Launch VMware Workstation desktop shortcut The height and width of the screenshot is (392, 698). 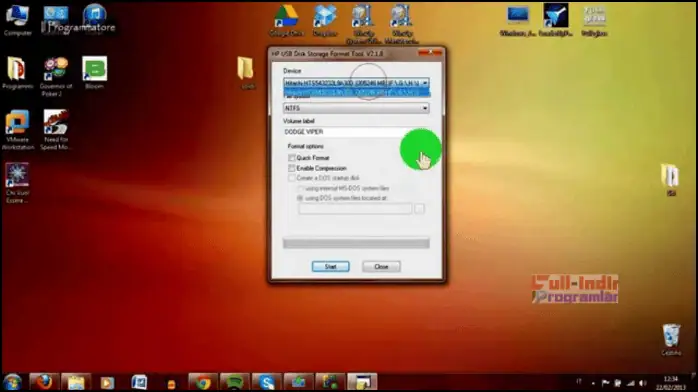(x=17, y=129)
